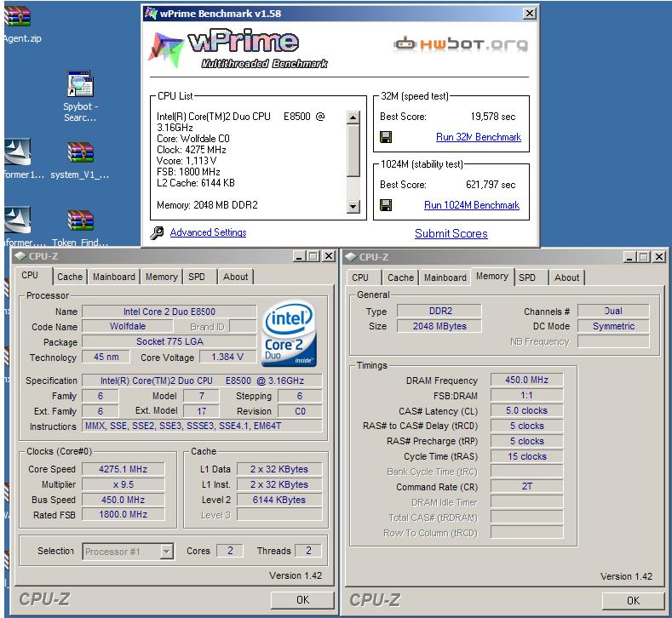Click the Revision value C0
This screenshot has height=618, width=672.
(300, 411)
